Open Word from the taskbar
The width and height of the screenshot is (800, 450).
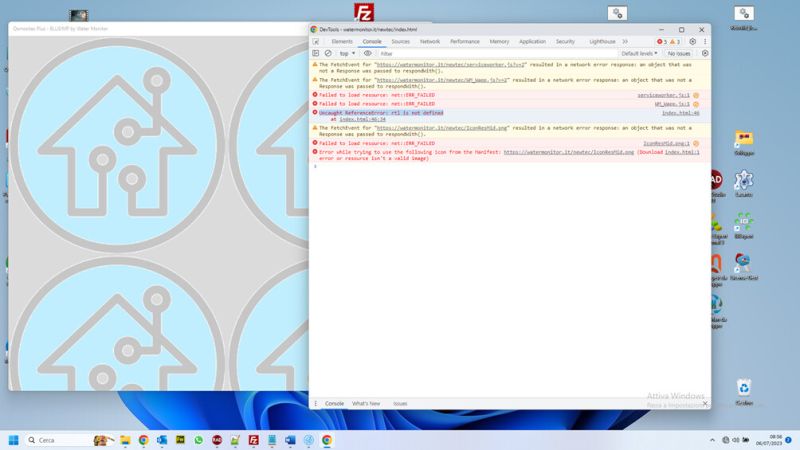click(x=290, y=440)
